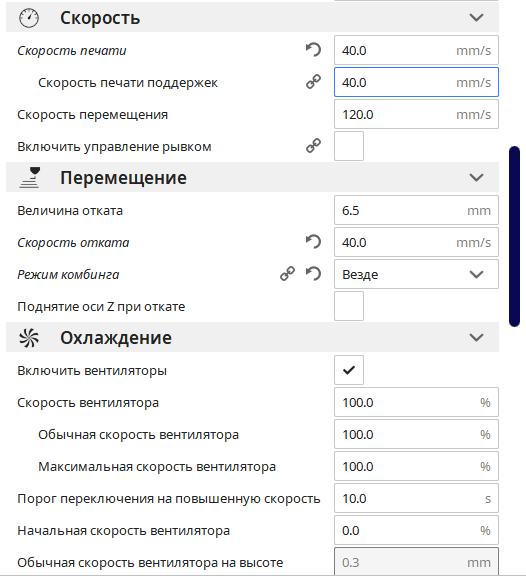The height and width of the screenshot is (581, 526).
Task: Click the Охлаждение section title
Action: (x=116, y=338)
